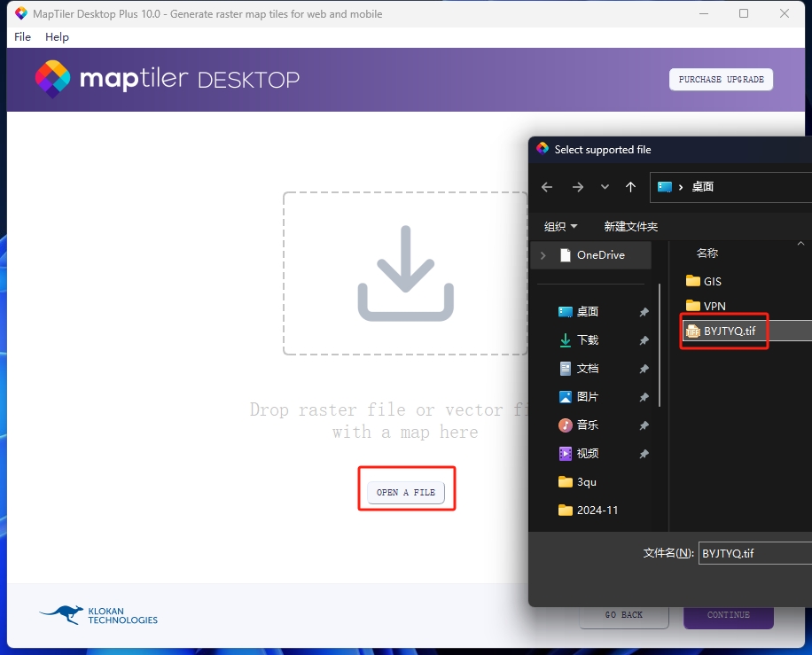
Task: Unpin 桌面 using its pin icon
Action: point(644,312)
